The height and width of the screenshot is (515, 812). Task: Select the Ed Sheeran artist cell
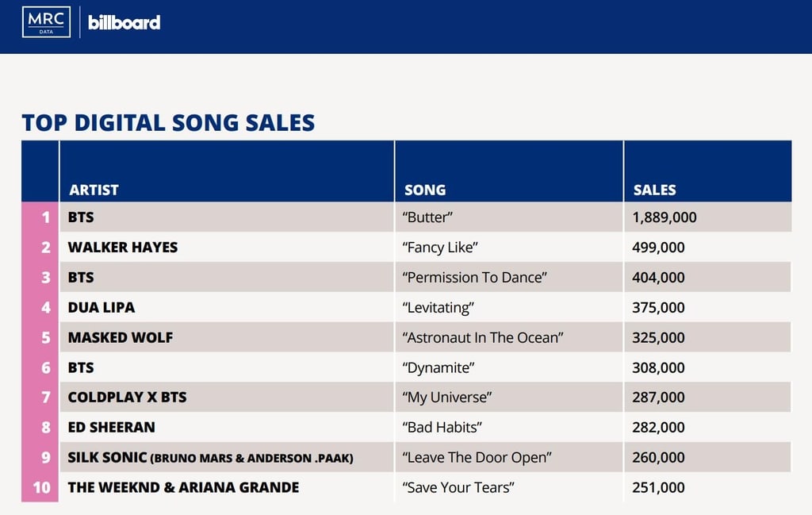point(112,427)
